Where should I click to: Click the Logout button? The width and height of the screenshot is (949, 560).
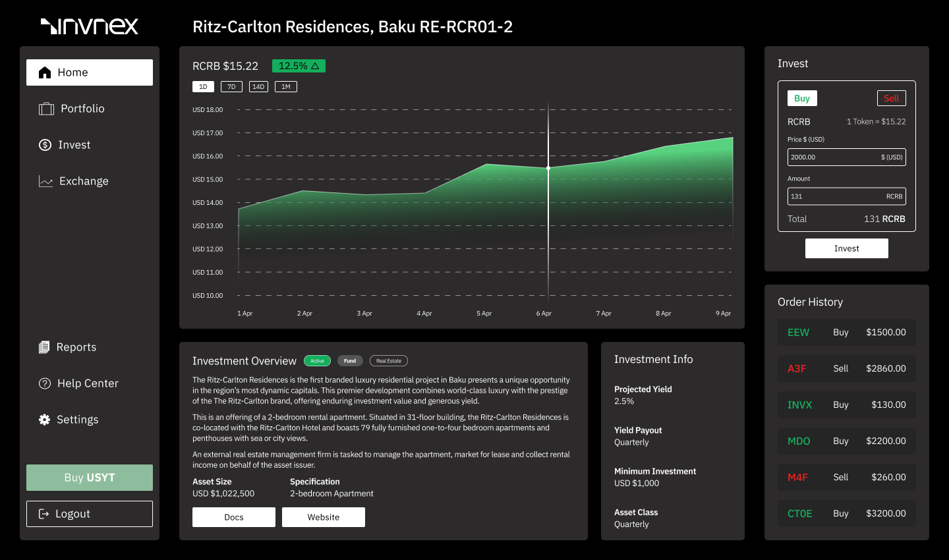coord(90,514)
